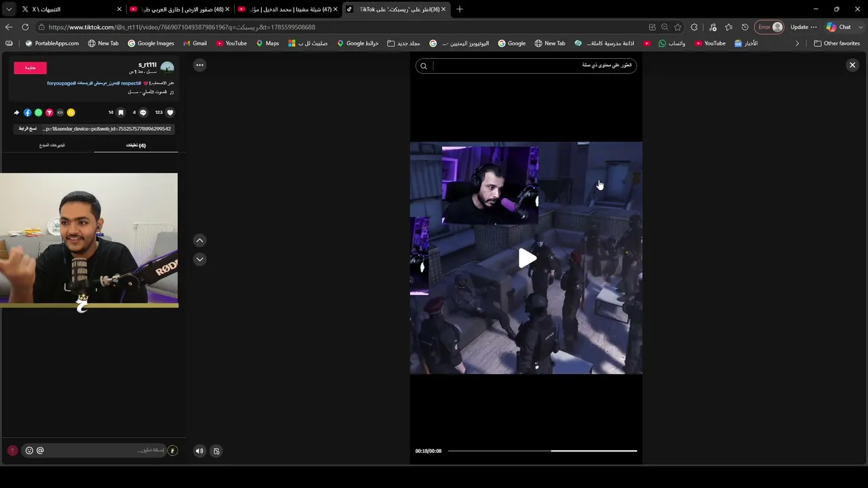Screen dimensions: 868x488
Task: Close the active TikTok browser tab
Action: 443,9
